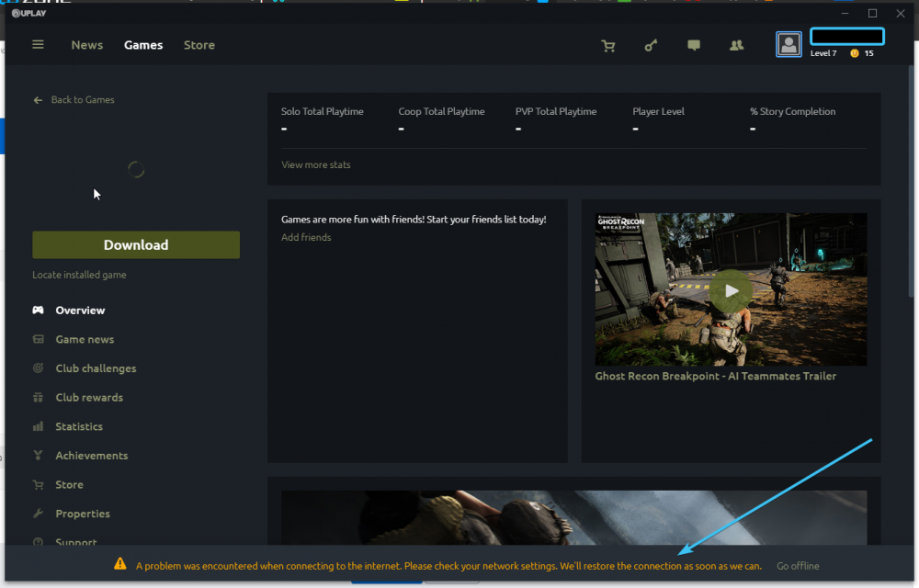Click the Club rewards gift icon
Viewport: 919px width, 588px height.
tap(38, 397)
